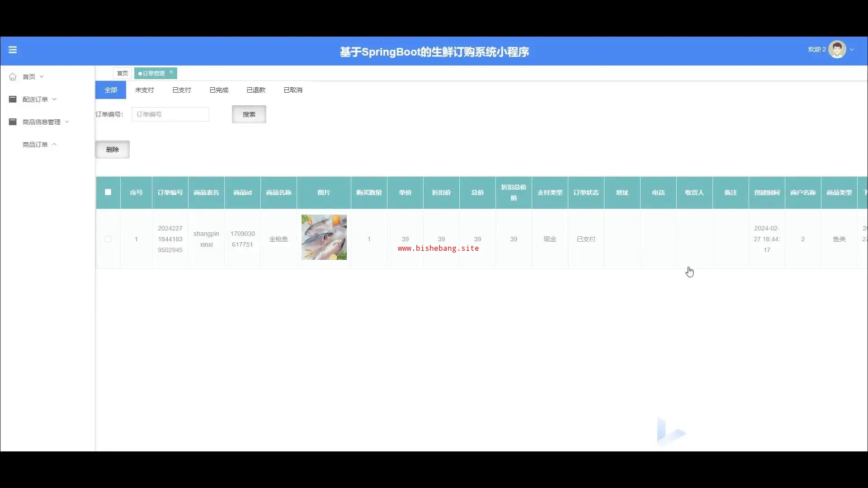Click the user avatar picture
The width and height of the screenshot is (868, 488).
(837, 50)
